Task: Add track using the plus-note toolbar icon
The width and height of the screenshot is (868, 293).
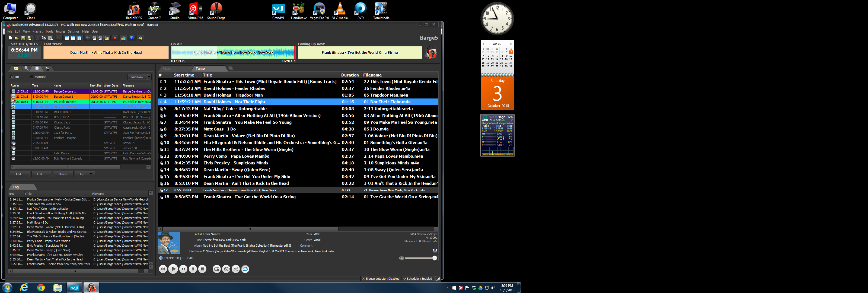Action: (88, 38)
